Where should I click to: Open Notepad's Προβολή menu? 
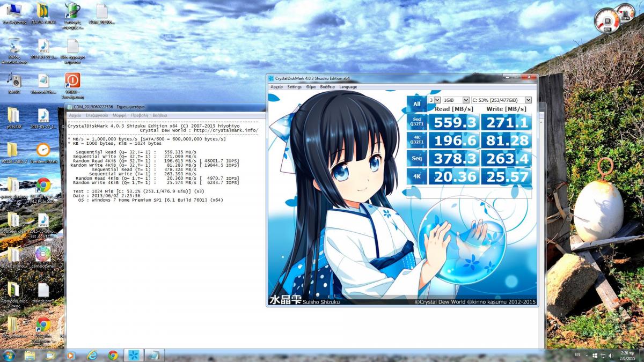(x=140, y=115)
